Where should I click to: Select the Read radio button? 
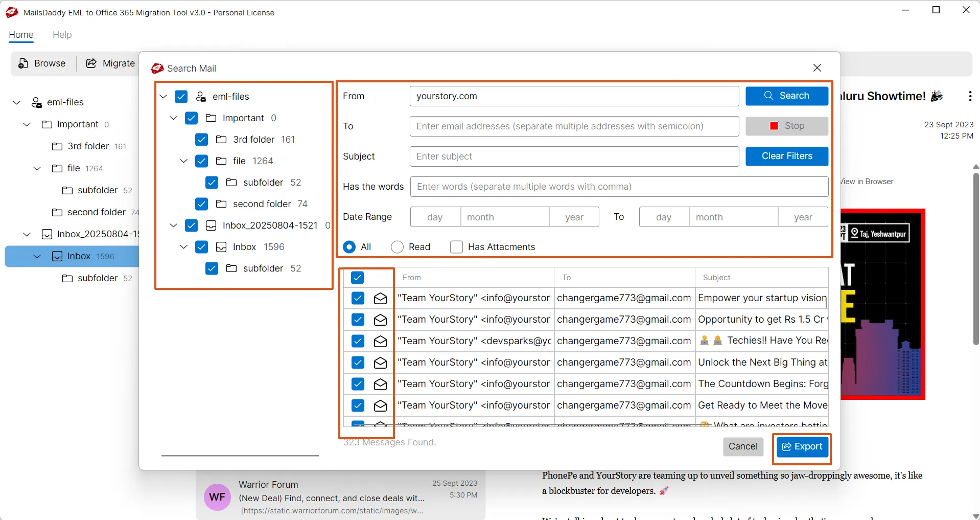click(397, 247)
